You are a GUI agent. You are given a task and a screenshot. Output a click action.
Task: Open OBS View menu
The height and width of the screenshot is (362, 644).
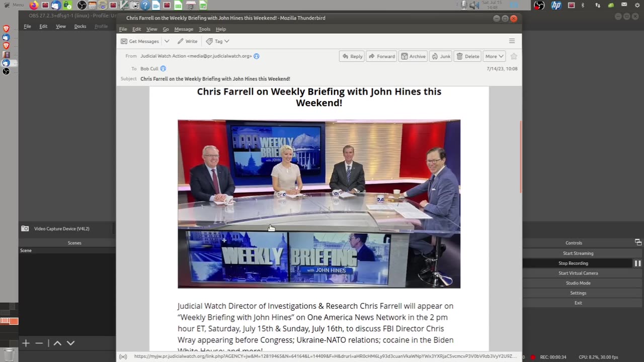click(x=60, y=26)
